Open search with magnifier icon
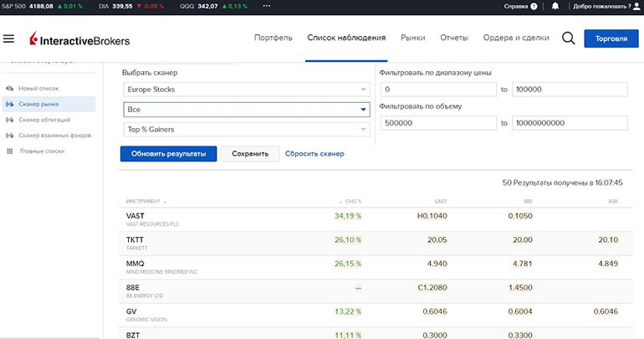 pos(569,39)
